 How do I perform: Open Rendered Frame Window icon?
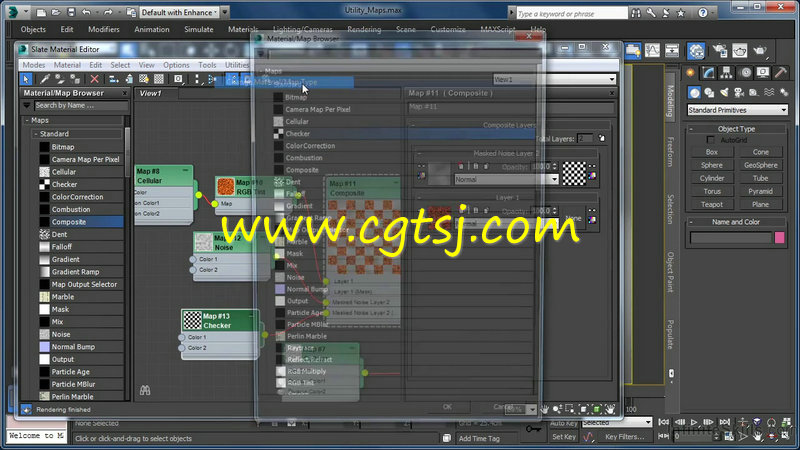click(740, 50)
